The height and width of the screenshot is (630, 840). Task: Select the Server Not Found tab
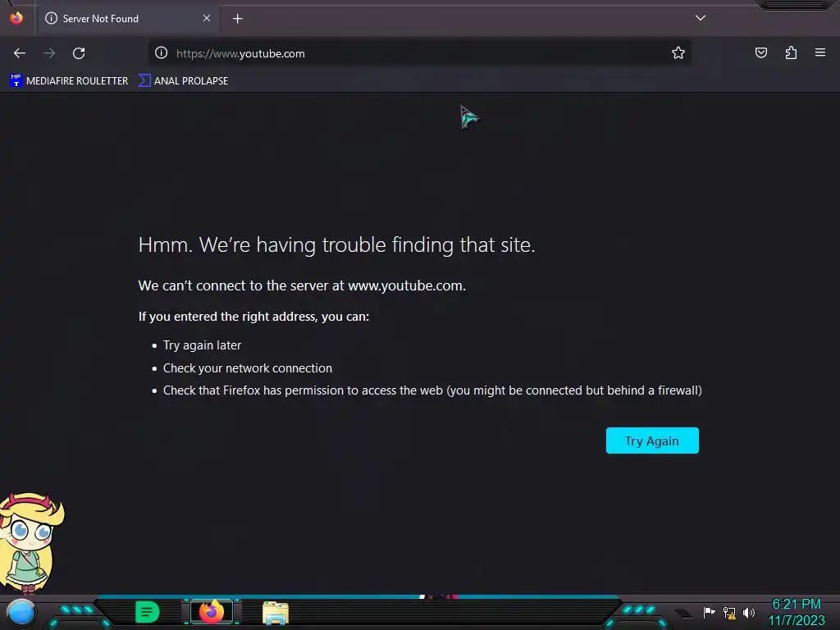129,19
